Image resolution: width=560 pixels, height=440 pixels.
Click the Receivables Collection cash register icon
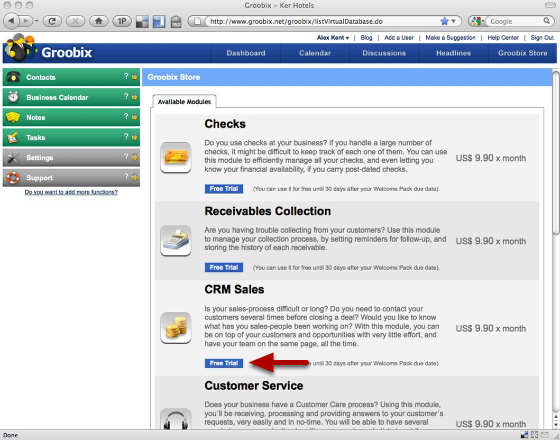tap(176, 240)
